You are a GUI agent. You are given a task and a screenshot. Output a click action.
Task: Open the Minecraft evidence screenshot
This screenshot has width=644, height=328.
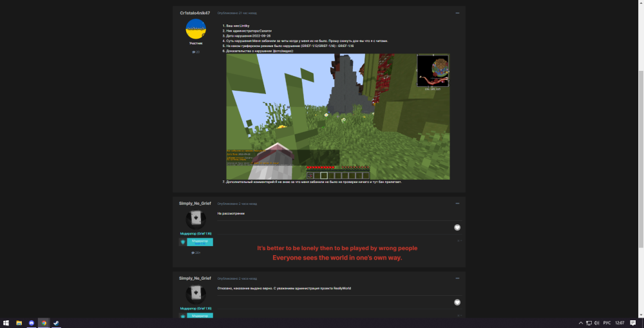click(338, 117)
